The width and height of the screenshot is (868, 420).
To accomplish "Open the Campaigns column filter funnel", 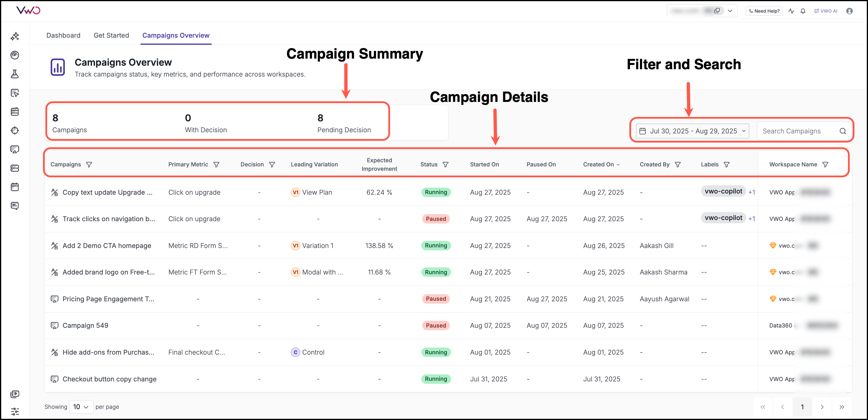I will [89, 164].
